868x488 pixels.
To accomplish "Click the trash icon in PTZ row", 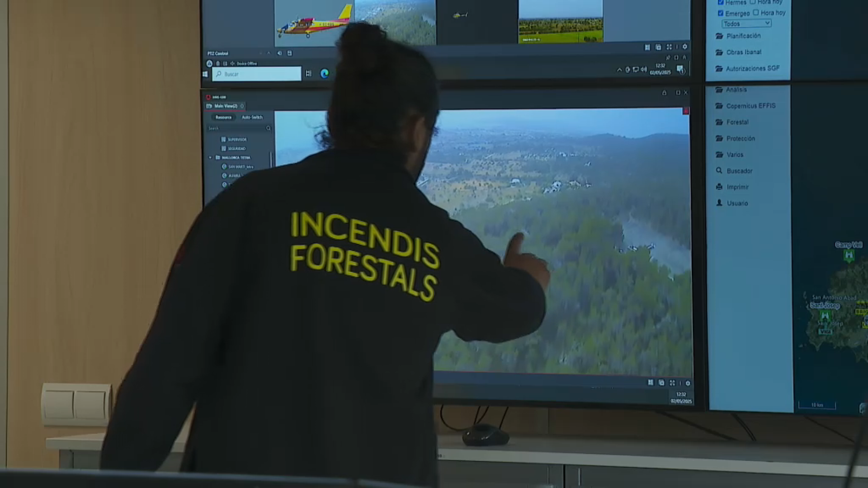I will [x=218, y=63].
